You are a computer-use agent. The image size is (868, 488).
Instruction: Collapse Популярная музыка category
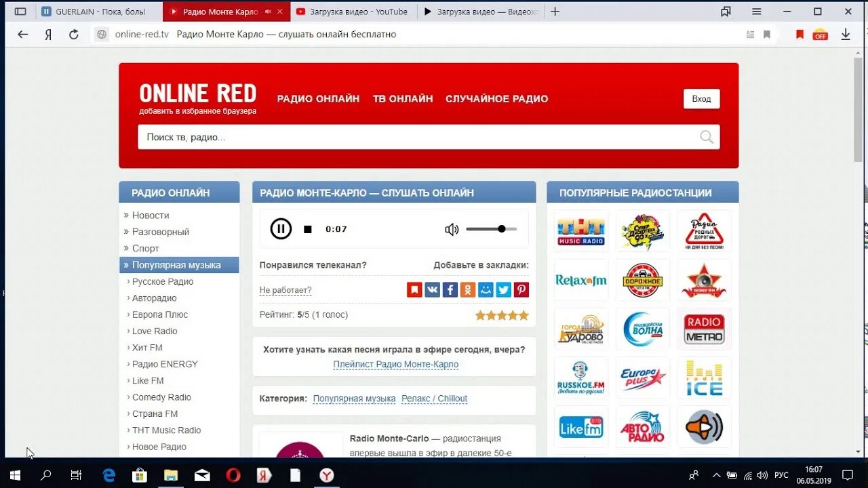click(x=179, y=265)
